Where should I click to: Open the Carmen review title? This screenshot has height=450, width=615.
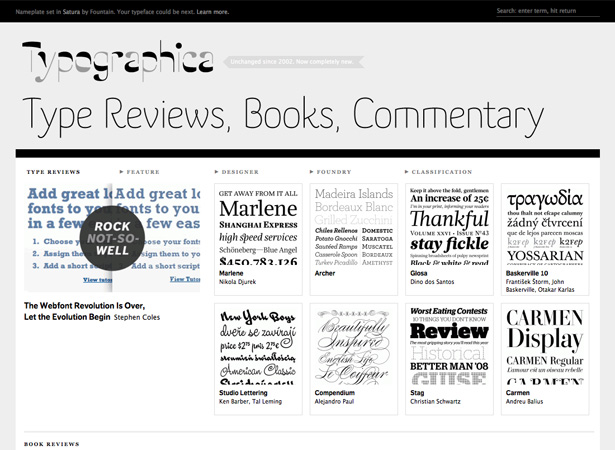(x=518, y=393)
